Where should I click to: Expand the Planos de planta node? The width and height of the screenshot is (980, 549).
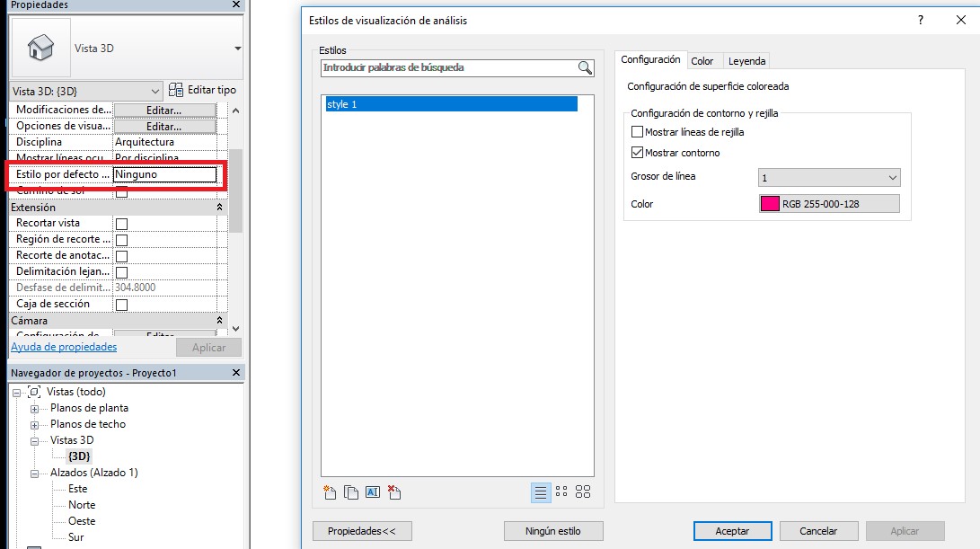35,408
